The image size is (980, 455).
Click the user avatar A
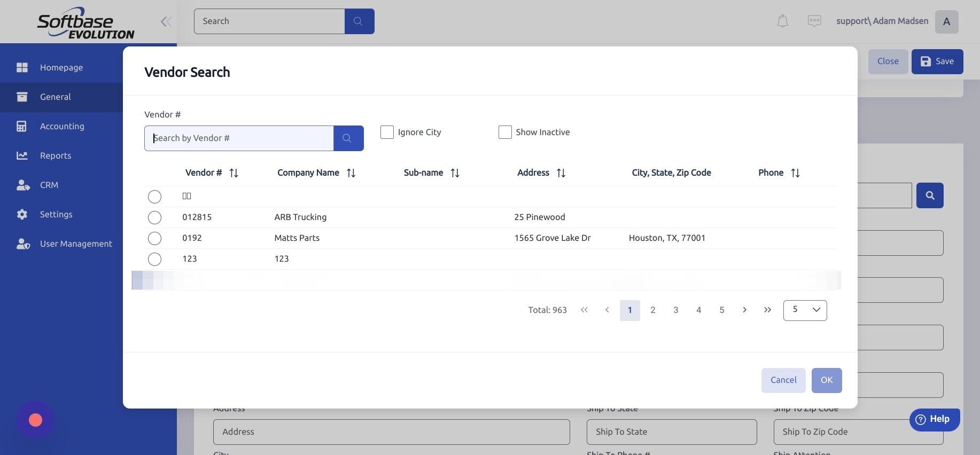(946, 22)
